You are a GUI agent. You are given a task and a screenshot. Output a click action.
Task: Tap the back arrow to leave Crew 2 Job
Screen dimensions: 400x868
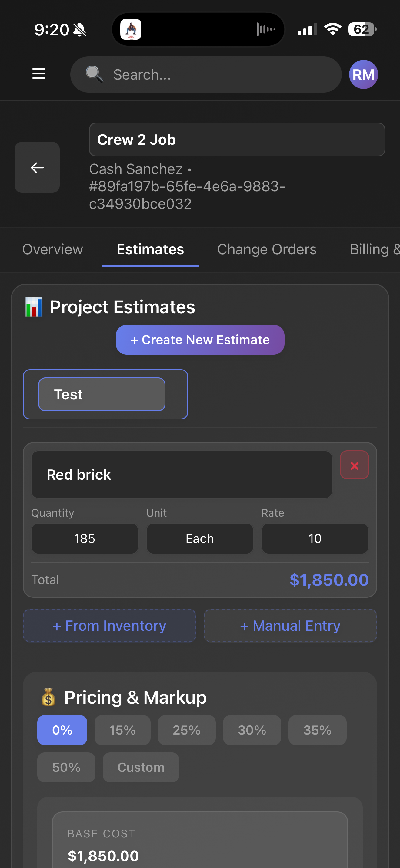[37, 167]
